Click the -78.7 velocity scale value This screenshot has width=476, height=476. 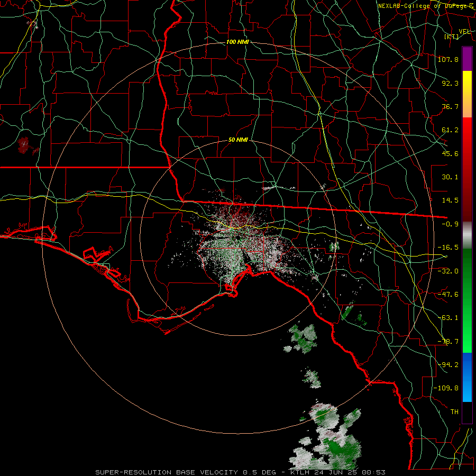[448, 342]
